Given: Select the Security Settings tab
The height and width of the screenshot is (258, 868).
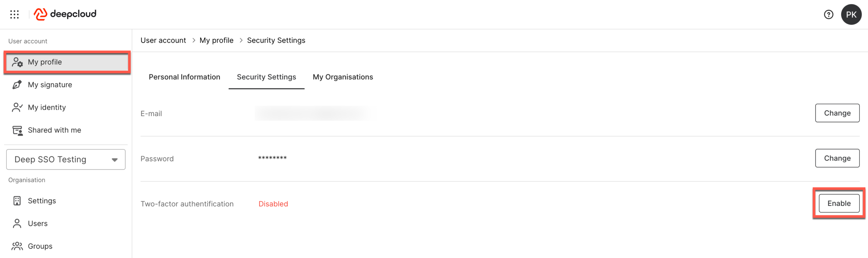Looking at the screenshot, I should tap(266, 77).
